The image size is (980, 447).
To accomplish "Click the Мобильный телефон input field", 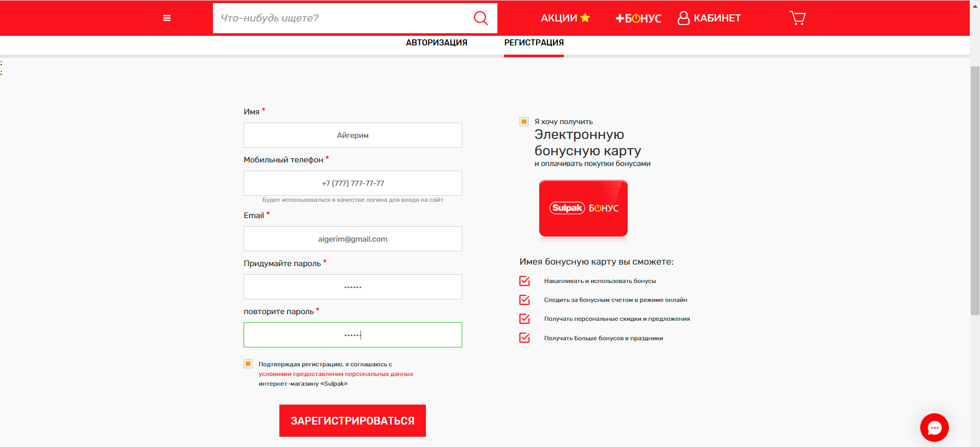I will click(353, 183).
